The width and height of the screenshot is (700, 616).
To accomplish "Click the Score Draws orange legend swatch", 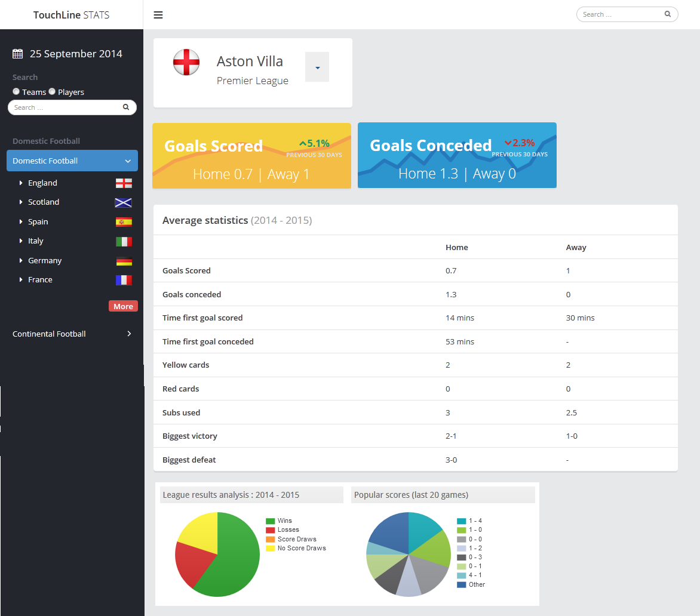I will point(270,539).
